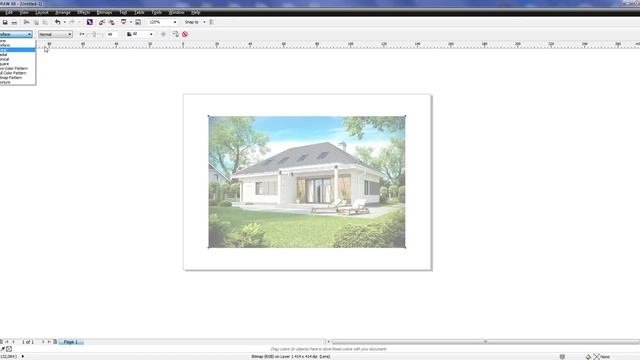The height and width of the screenshot is (360, 640).
Task: Choose Uniform in the transparency type list
Action: (x=18, y=45)
